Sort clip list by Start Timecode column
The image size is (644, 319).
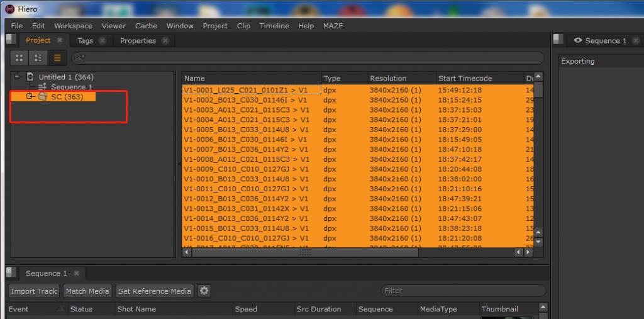tap(479, 78)
